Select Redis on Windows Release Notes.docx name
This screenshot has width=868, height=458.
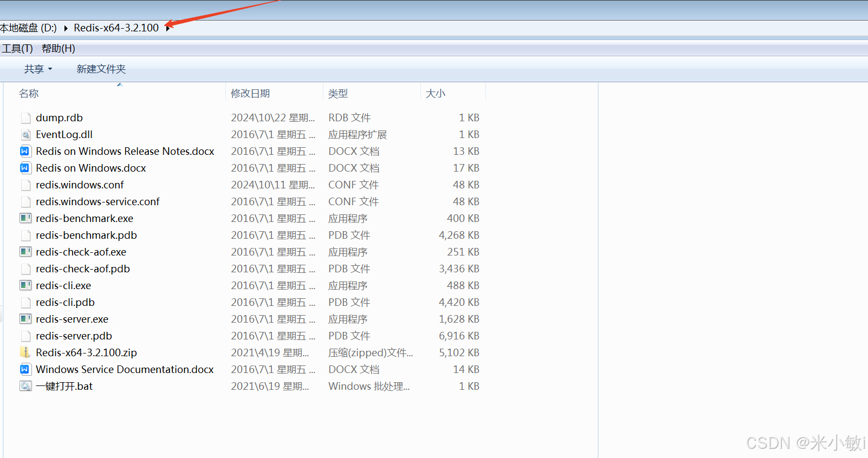click(125, 152)
